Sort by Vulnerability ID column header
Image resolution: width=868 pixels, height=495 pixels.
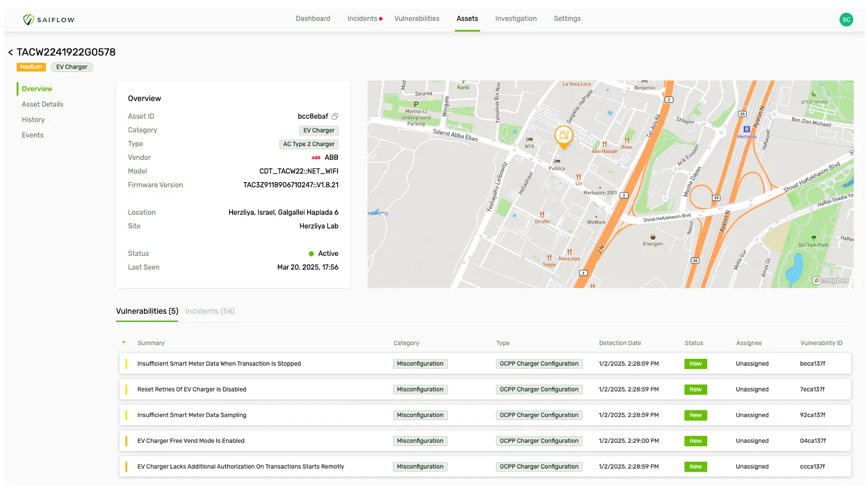[x=821, y=343]
